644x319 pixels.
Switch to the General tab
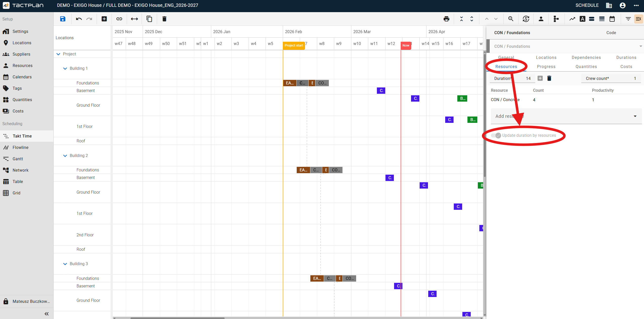[506, 58]
